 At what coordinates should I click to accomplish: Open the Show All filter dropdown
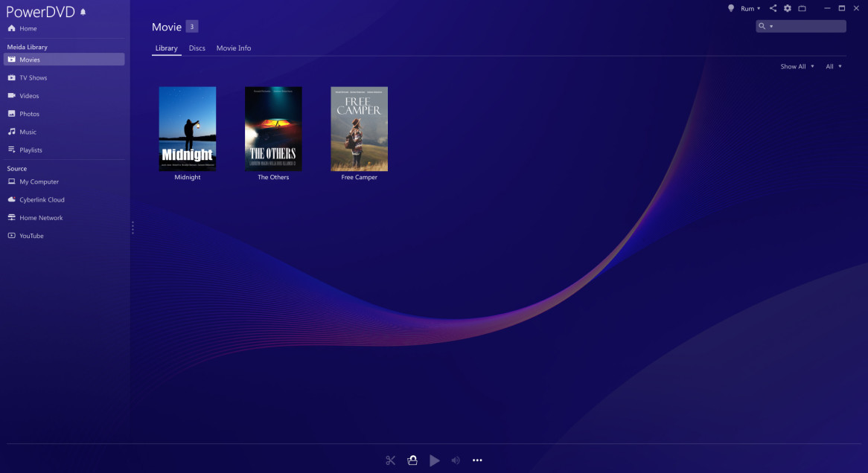tap(797, 66)
